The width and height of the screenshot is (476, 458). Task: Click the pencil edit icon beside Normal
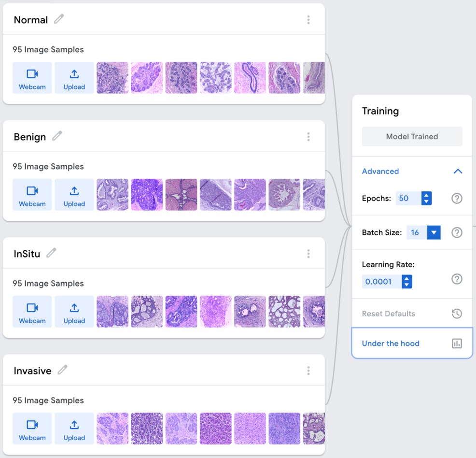tap(59, 19)
